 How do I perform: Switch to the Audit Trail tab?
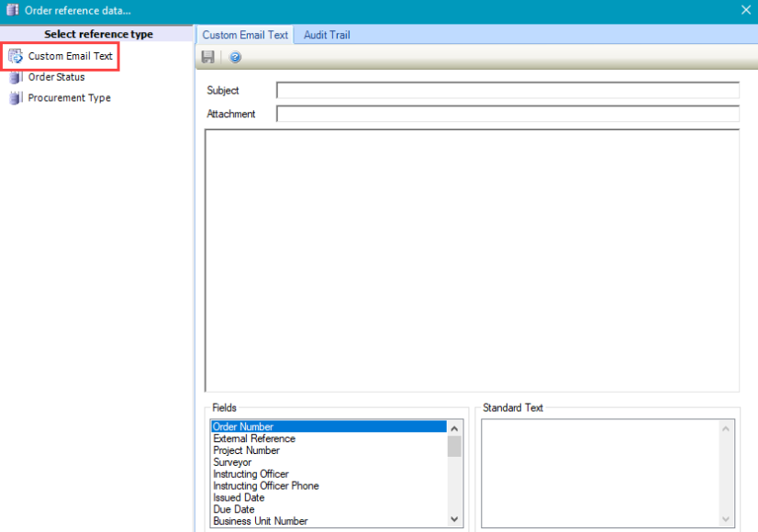327,35
